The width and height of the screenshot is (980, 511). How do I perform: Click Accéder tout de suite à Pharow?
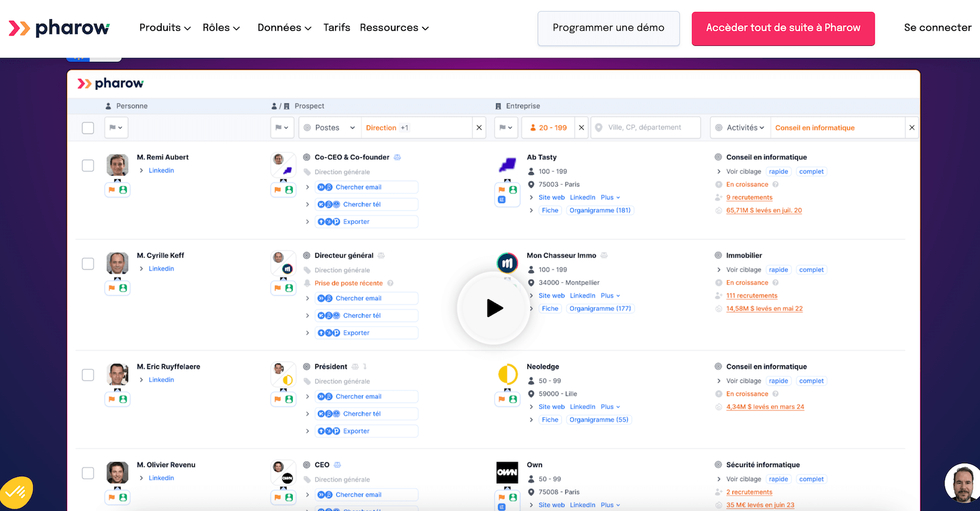coord(783,28)
